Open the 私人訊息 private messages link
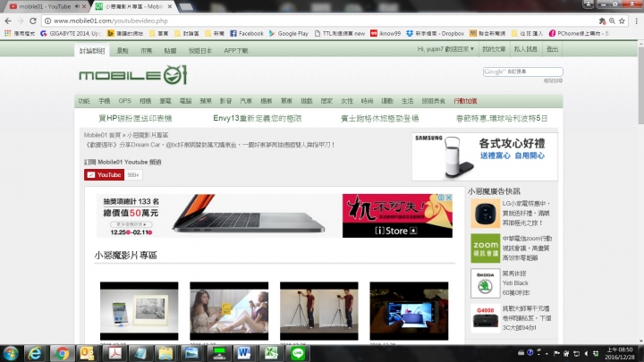This screenshot has width=644, height=362. [x=526, y=49]
